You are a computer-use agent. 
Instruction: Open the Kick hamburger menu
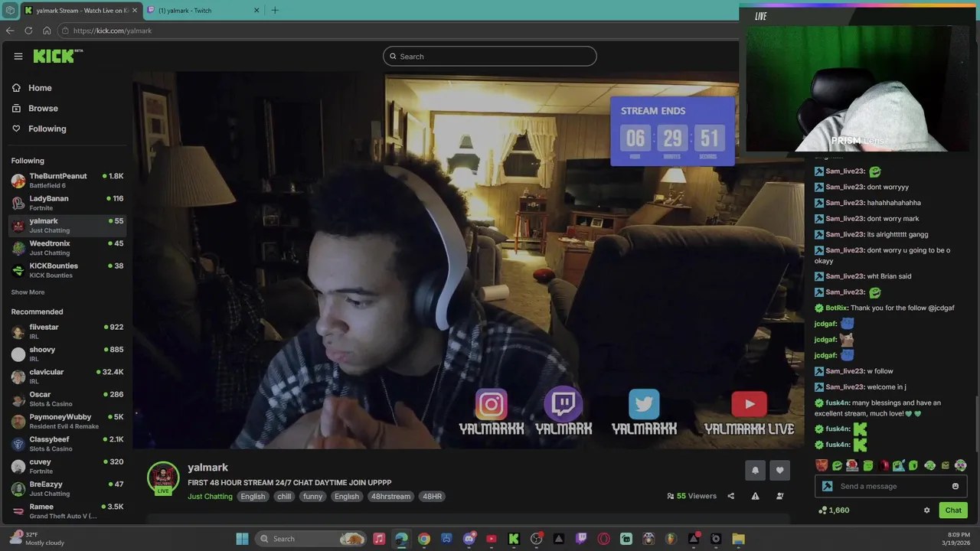(18, 56)
